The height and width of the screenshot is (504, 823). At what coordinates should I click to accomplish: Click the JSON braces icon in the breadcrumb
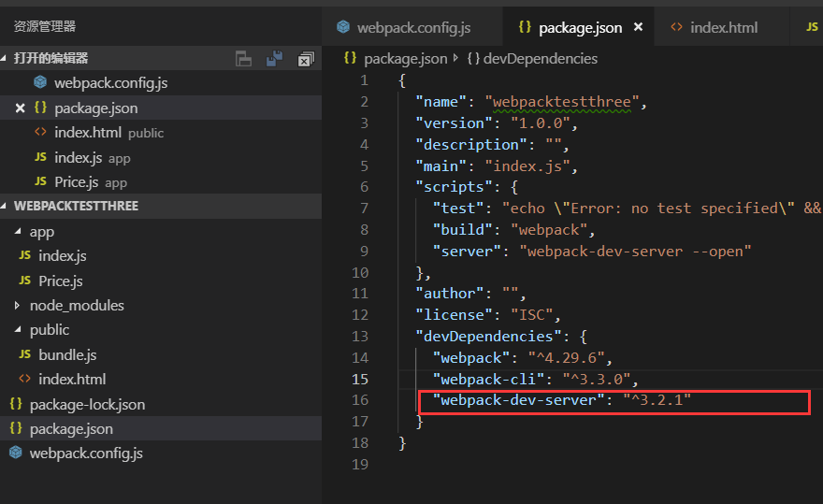point(350,58)
